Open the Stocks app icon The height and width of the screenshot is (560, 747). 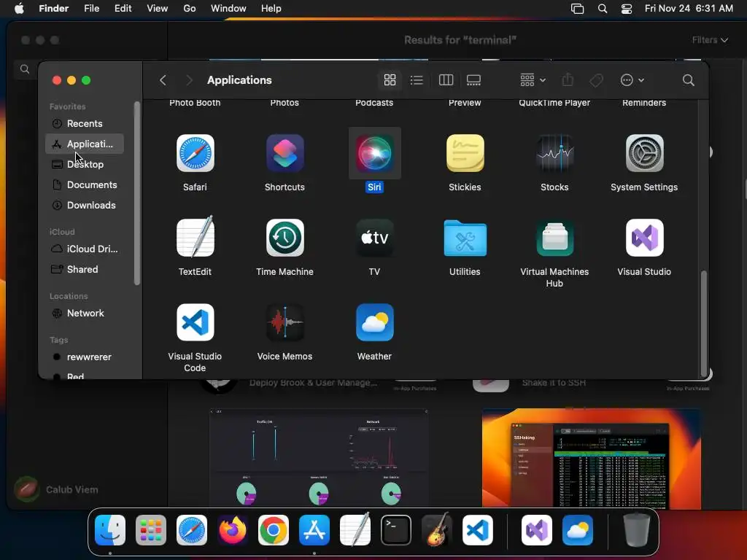pos(554,153)
